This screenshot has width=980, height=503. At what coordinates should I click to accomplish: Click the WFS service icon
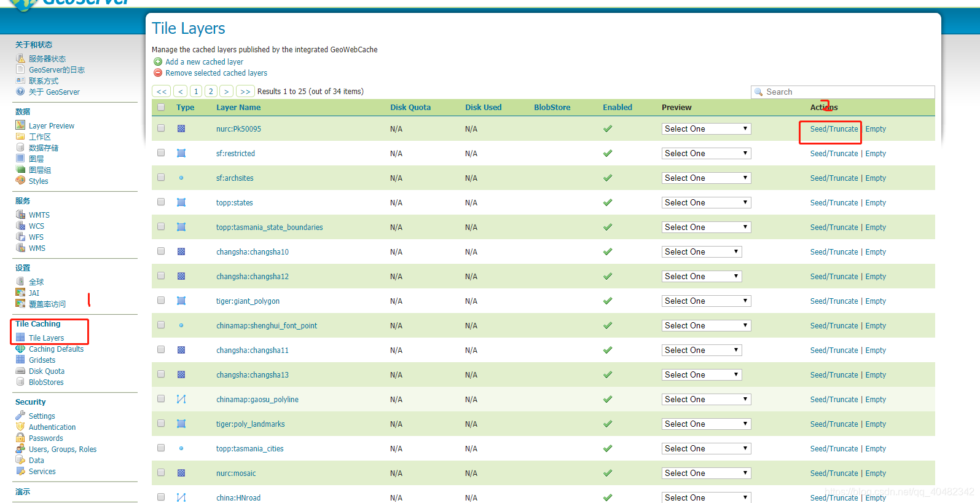(20, 237)
